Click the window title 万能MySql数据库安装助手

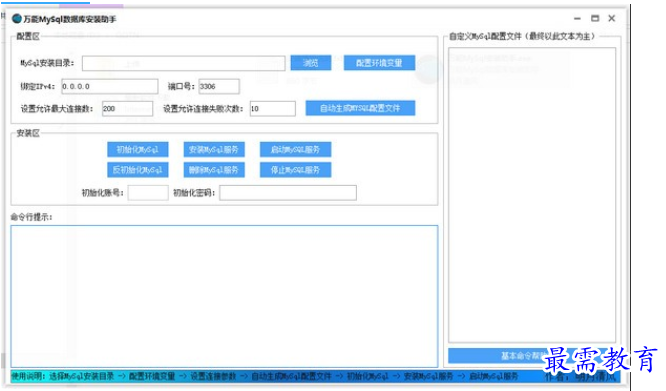click(70, 19)
